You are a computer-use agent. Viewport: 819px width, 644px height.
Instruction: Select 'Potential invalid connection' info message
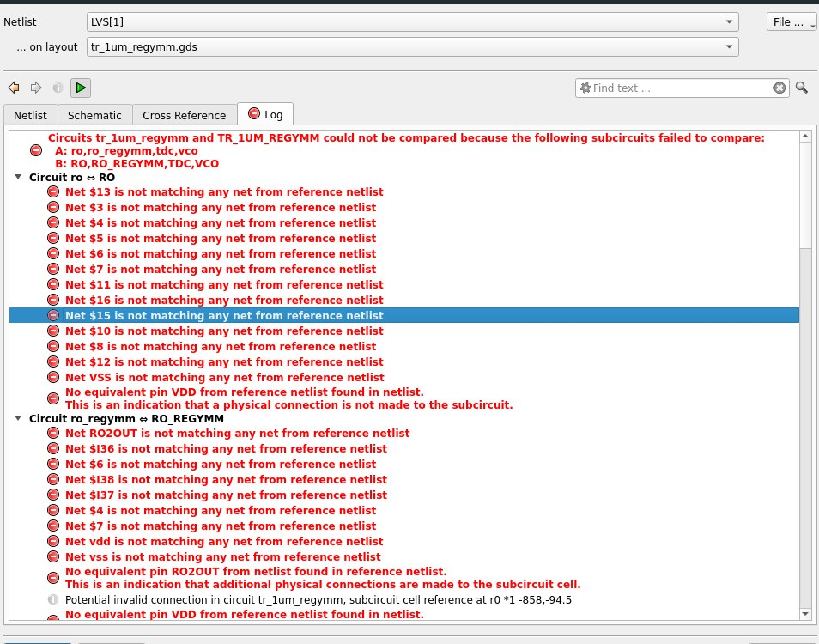[318, 599]
